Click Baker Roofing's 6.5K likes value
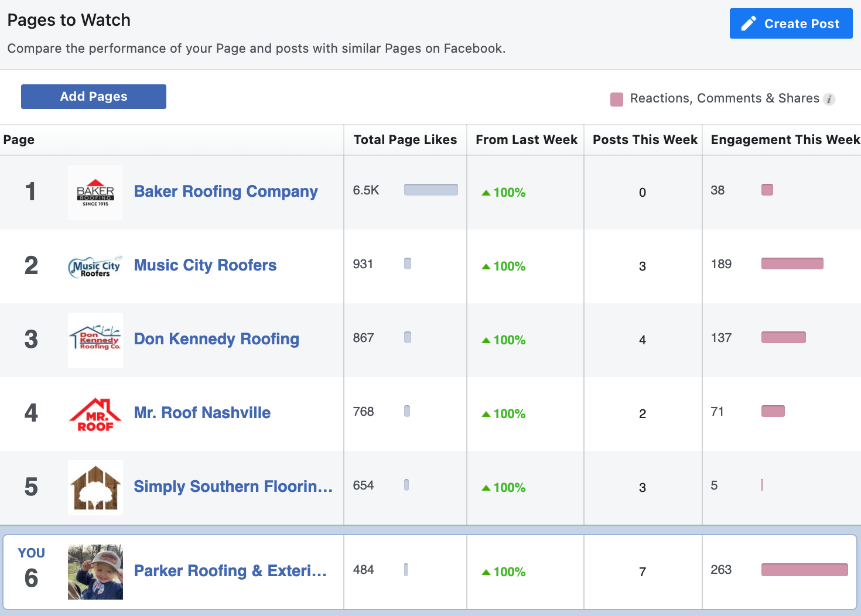This screenshot has height=616, width=861. pyautogui.click(x=366, y=190)
